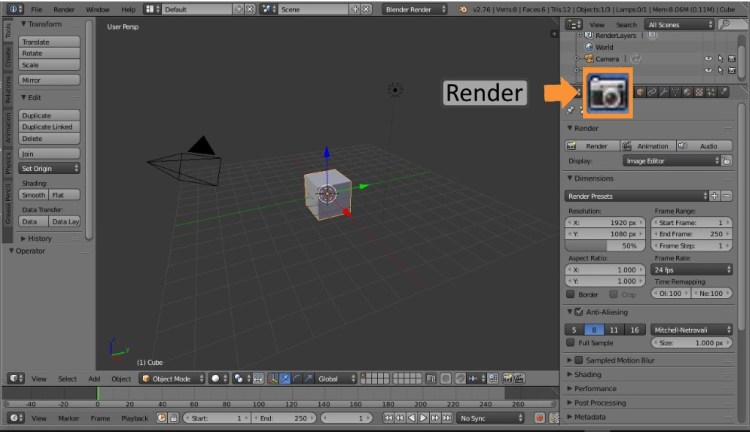The width and height of the screenshot is (750, 432).
Task: Click the Smooth shading button
Action: click(33, 195)
